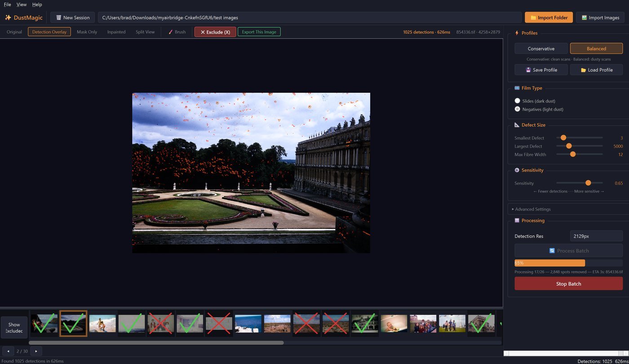
Task: Click the gear icon beside Sensitivity heading
Action: [x=517, y=170]
